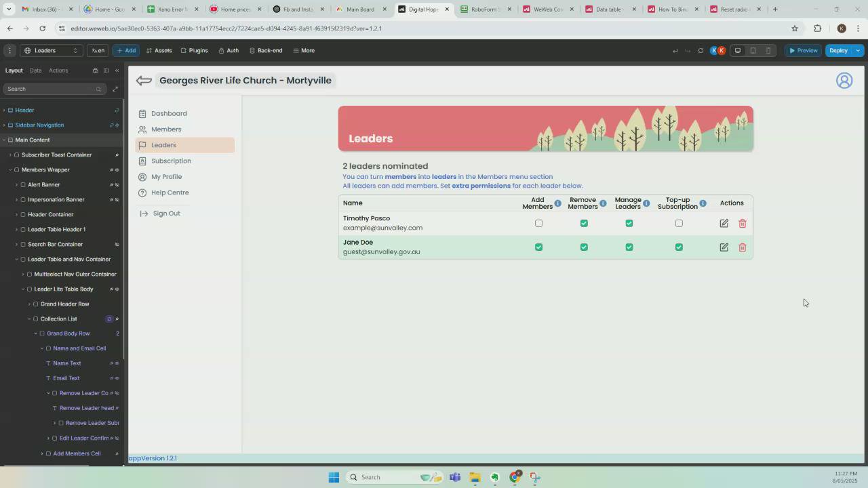Delete Jane Doe from leaders
This screenshot has height=488, width=868.
(x=743, y=247)
